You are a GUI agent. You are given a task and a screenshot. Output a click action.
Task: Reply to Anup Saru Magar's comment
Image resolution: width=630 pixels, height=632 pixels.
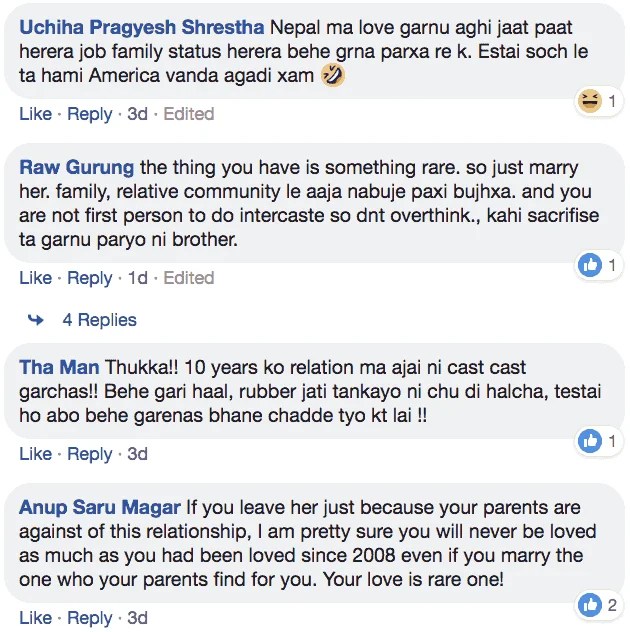click(90, 617)
